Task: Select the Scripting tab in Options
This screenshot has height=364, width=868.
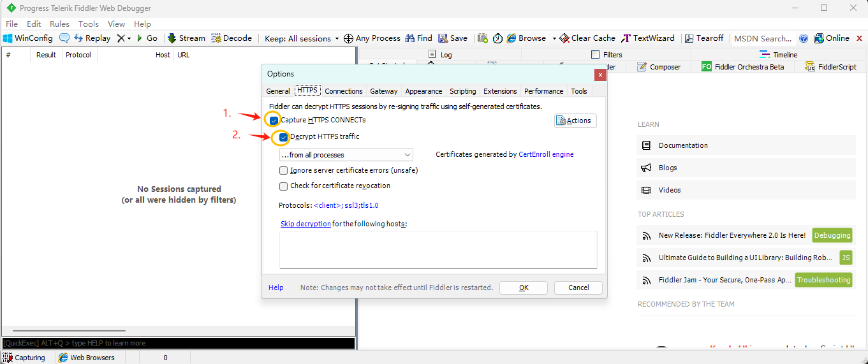Action: (x=462, y=91)
